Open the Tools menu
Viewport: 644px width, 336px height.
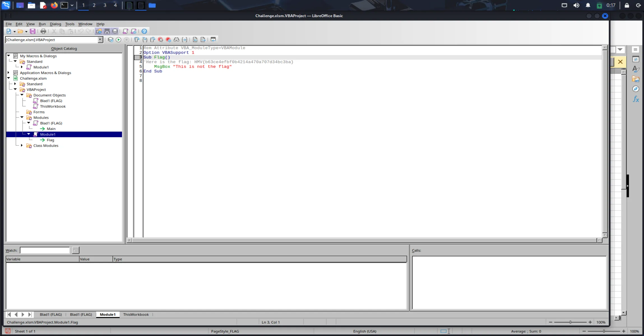click(70, 24)
